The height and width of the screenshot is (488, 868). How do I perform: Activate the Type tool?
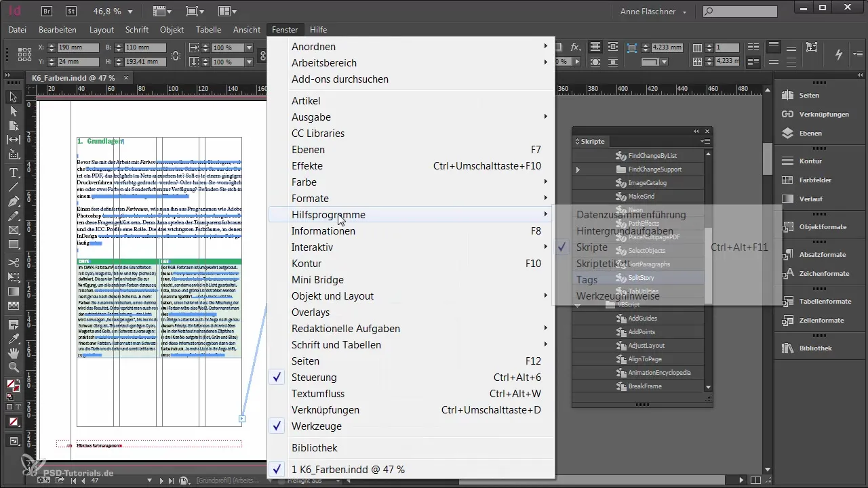coord(13,173)
